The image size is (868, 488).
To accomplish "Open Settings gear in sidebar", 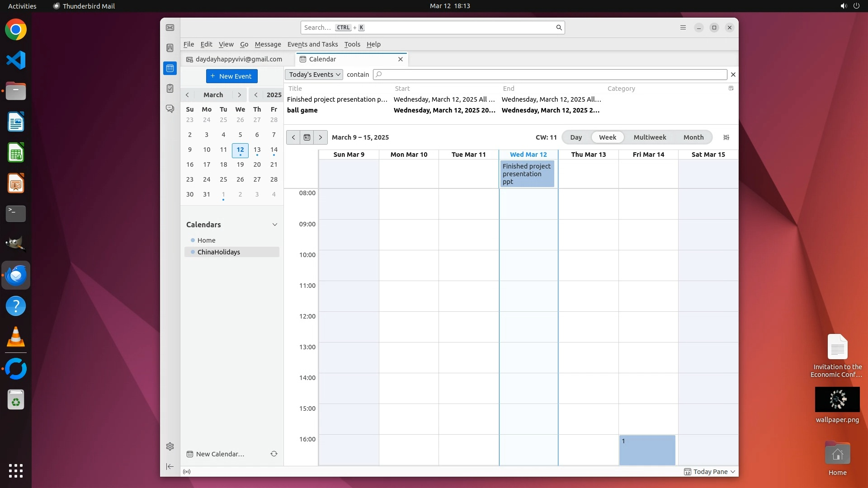I will [170, 446].
